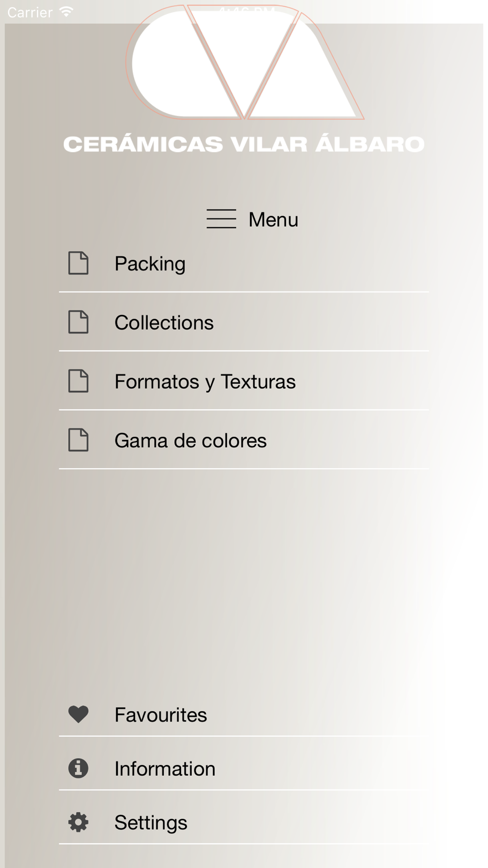Tap the Favourites heart icon
Screen dimensions: 488x868
click(x=78, y=714)
